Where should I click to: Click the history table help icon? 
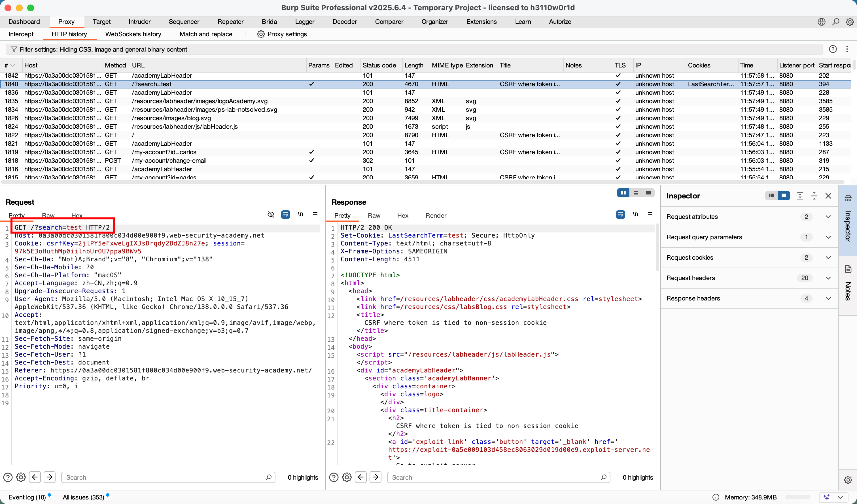point(833,49)
